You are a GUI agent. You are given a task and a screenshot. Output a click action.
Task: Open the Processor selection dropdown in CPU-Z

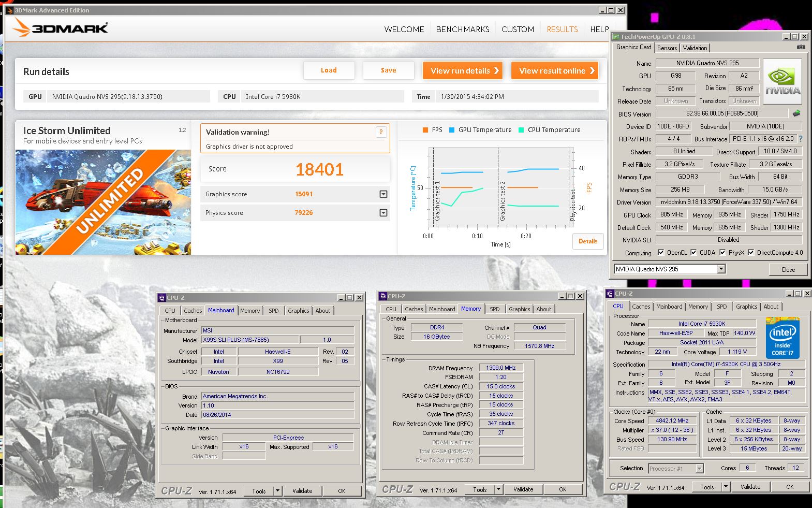coord(699,469)
